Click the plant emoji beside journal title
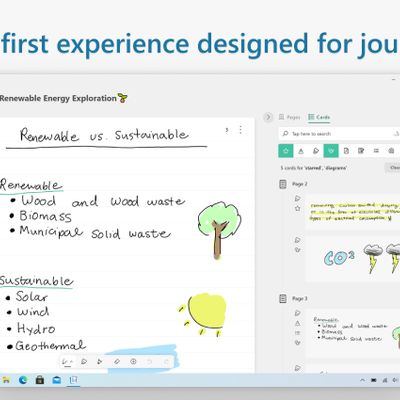Screen dimensions: 400x400 coord(123,98)
